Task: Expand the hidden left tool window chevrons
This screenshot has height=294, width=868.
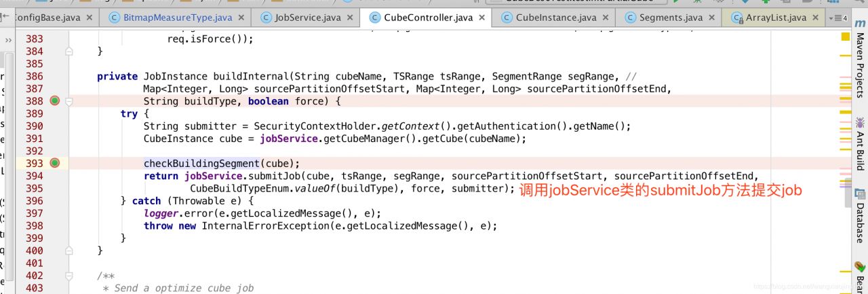Action: click(8, 41)
